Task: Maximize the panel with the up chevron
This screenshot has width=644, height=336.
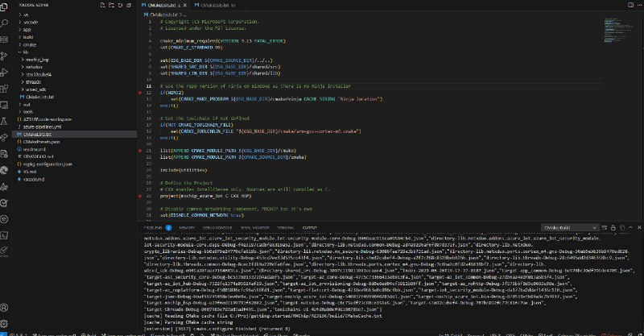Action: (631, 227)
